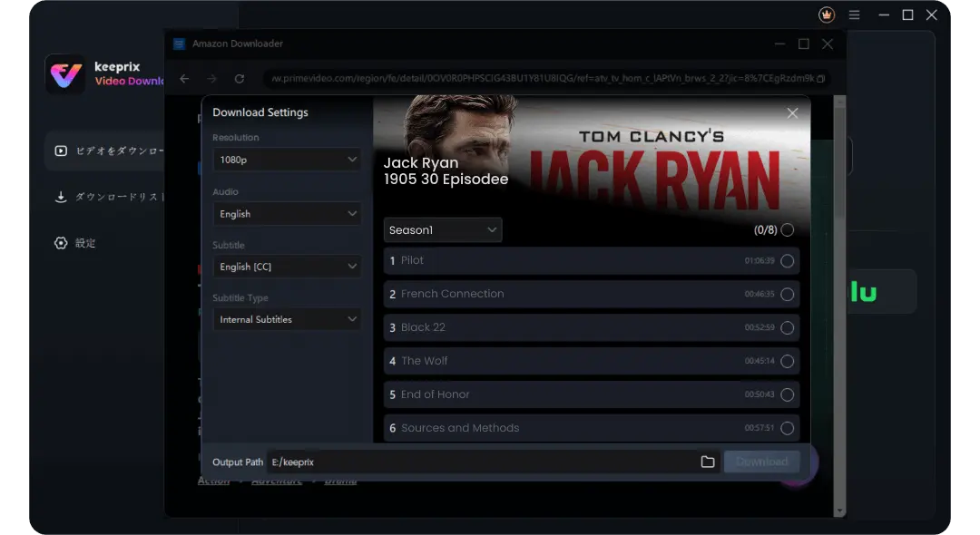Open the Season1 selector dropdown
The width and height of the screenshot is (980, 535).
tap(443, 230)
